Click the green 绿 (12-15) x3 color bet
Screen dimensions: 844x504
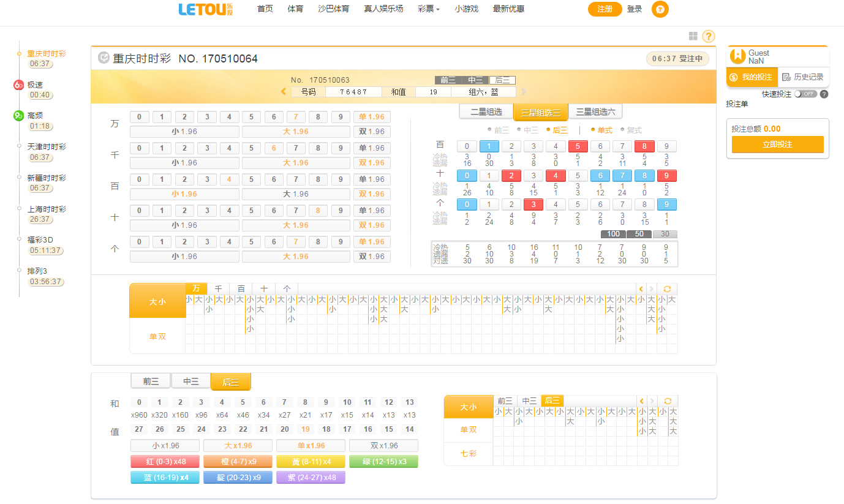[383, 462]
